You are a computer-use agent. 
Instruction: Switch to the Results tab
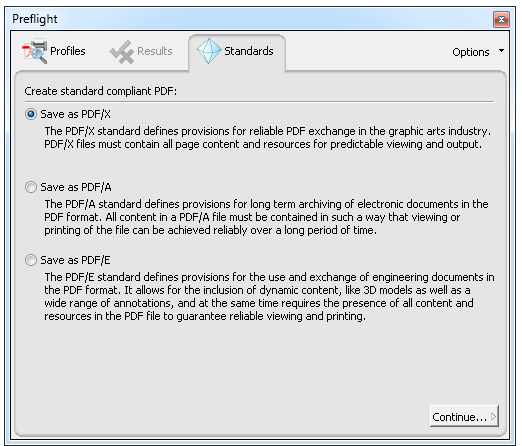pos(141,52)
